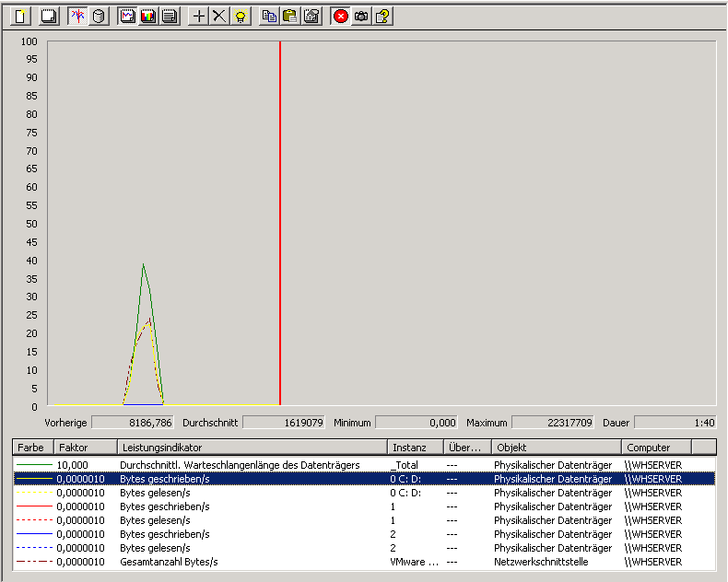This screenshot has width=728, height=582.
Task: Toggle the highlight light bulb icon
Action: tap(241, 17)
